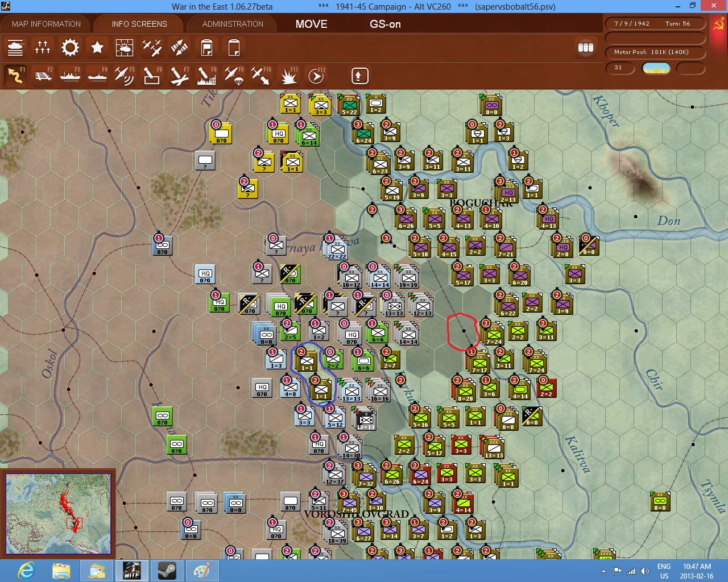Screen dimensions: 728x582
Task: Click the minimap overview of the front
Action: coord(59,514)
